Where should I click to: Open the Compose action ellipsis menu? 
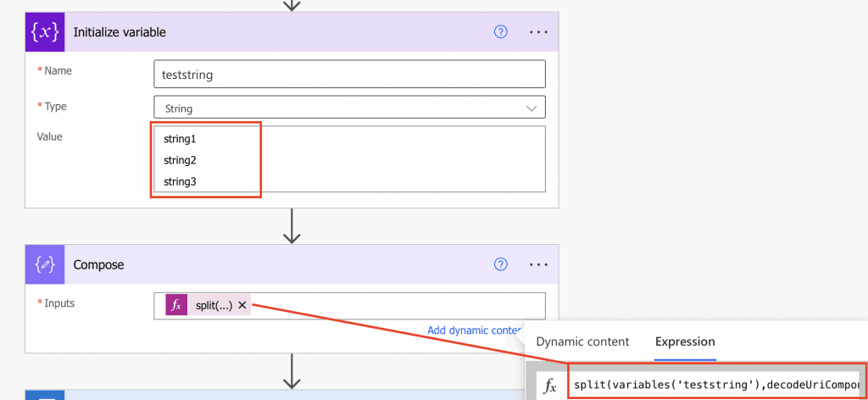click(x=538, y=264)
